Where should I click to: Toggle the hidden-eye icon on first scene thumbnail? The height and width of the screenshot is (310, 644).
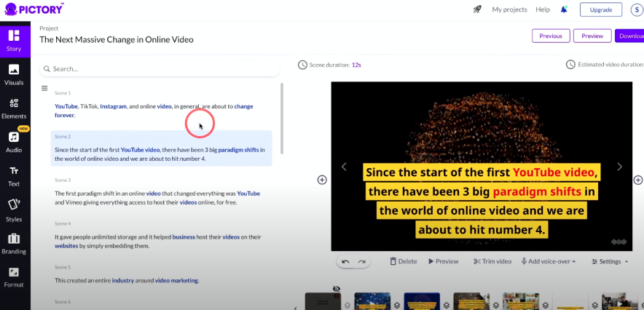[x=336, y=289]
